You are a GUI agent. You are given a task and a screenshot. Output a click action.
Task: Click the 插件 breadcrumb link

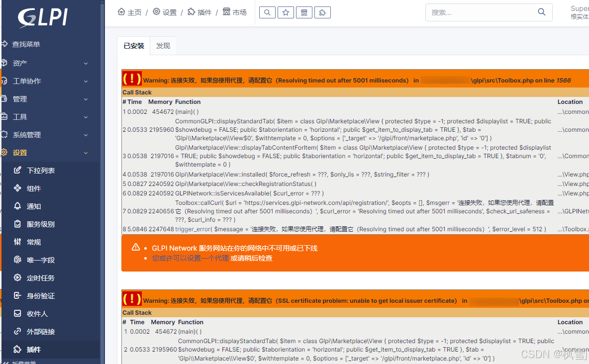click(199, 12)
